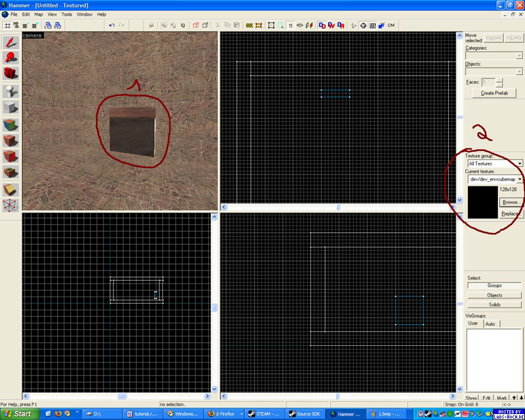Click the Browse texture button

511,202
